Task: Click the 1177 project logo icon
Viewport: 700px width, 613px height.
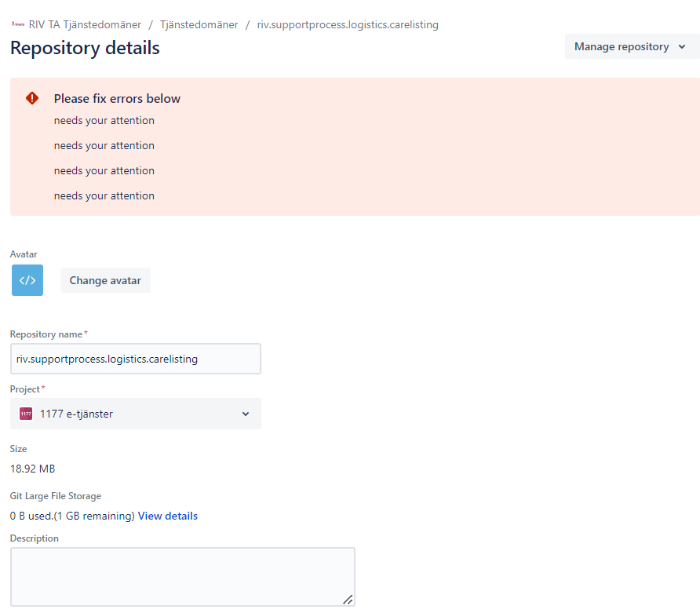Action: point(26,414)
